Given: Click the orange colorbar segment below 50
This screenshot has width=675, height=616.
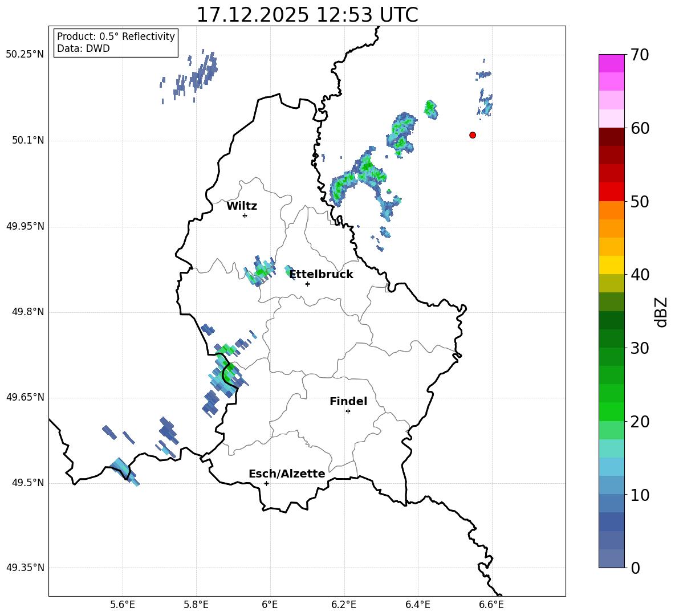Looking at the screenshot, I should pos(611,210).
